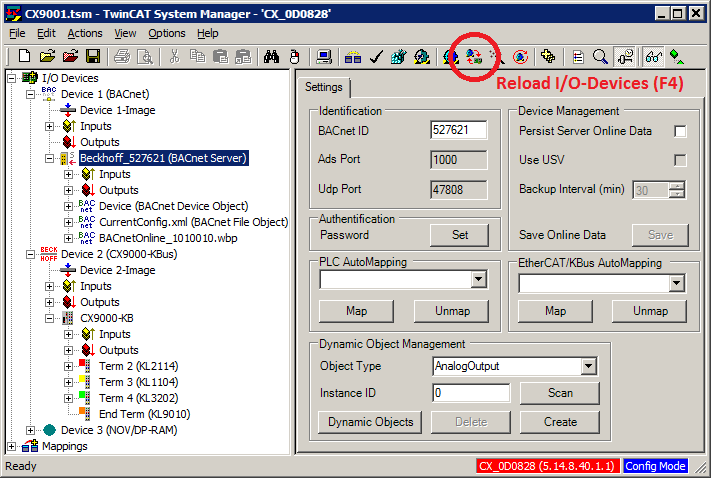This screenshot has width=711, height=478.
Task: Open the File menu
Action: (x=17, y=33)
